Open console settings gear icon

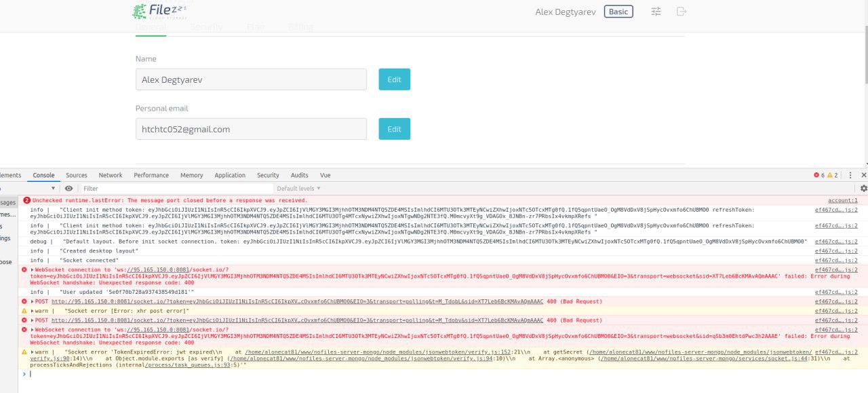pyautogui.click(x=863, y=188)
